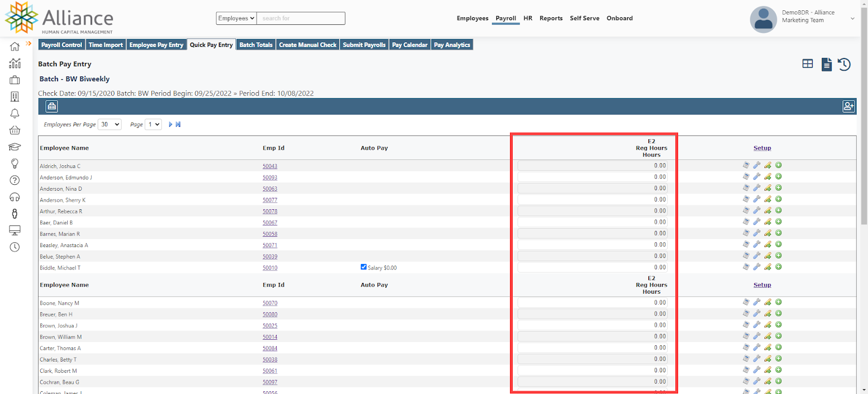Open employee ID 50070 link
Viewport: 868px width, 394px height.
tap(270, 303)
